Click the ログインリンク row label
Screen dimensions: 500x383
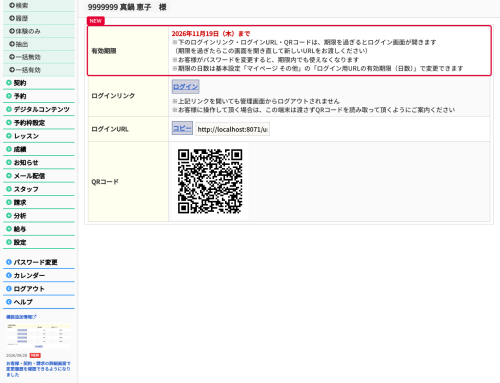coord(113,96)
